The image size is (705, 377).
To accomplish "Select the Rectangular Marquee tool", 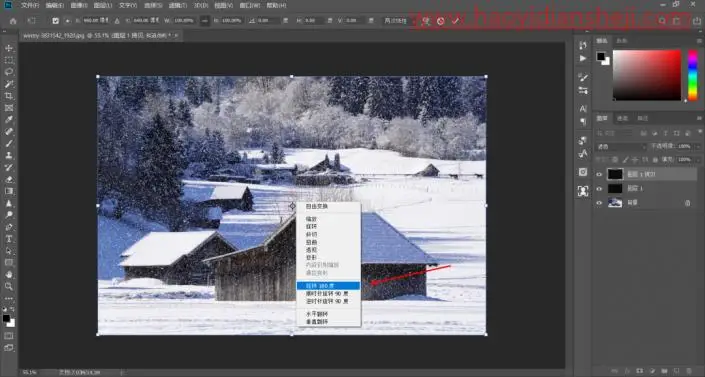I will point(9,60).
